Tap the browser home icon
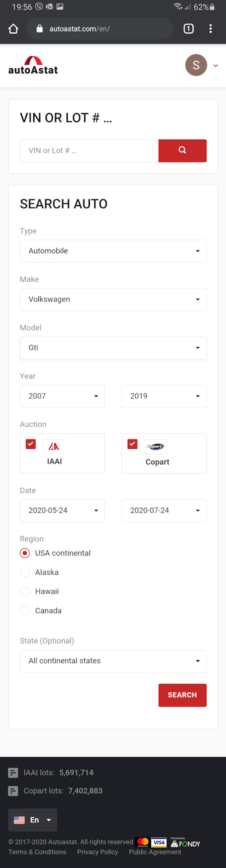The width and height of the screenshot is (226, 868). coord(14,29)
